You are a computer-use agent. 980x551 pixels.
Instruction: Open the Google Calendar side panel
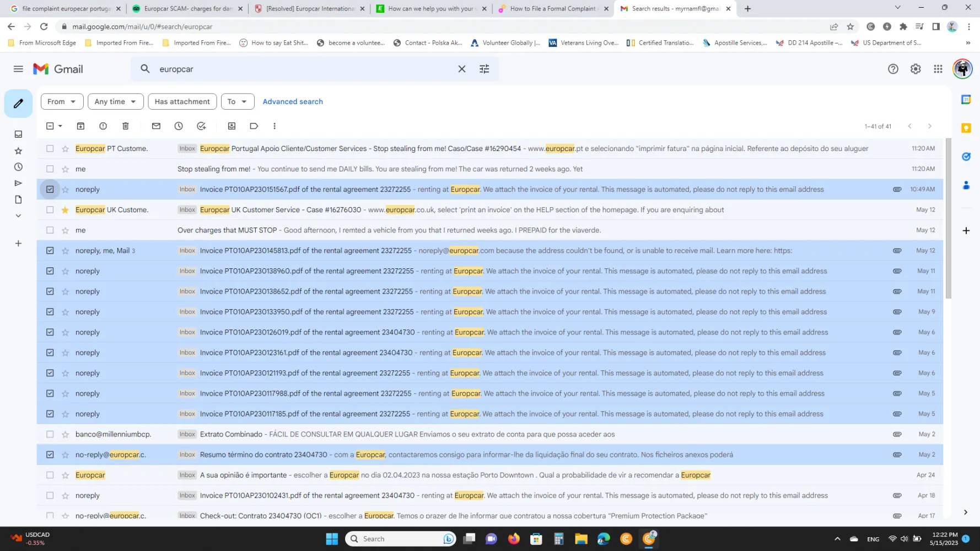pyautogui.click(x=966, y=99)
